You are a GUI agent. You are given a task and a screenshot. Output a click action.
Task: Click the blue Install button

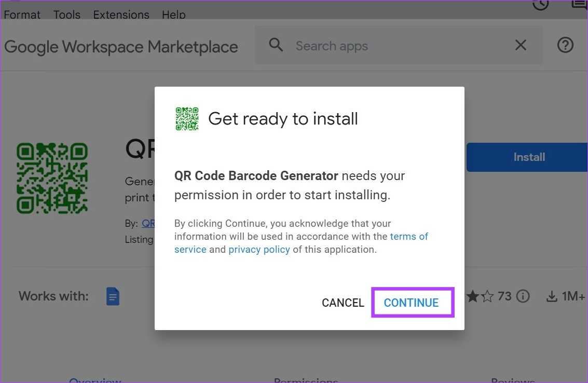coord(528,157)
